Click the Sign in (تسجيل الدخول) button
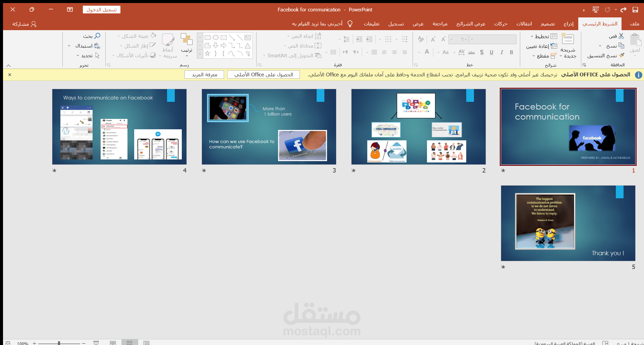This screenshot has width=644, height=345. coord(102,10)
